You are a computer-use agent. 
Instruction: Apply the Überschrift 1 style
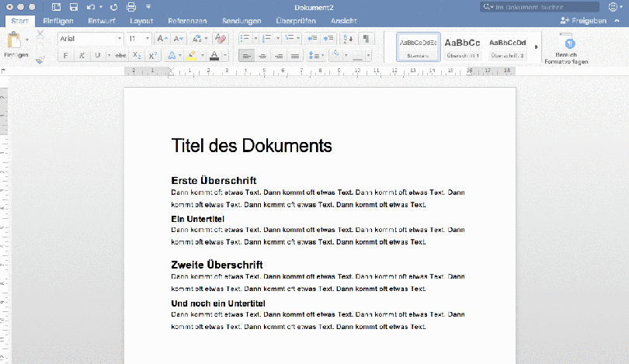coord(462,47)
